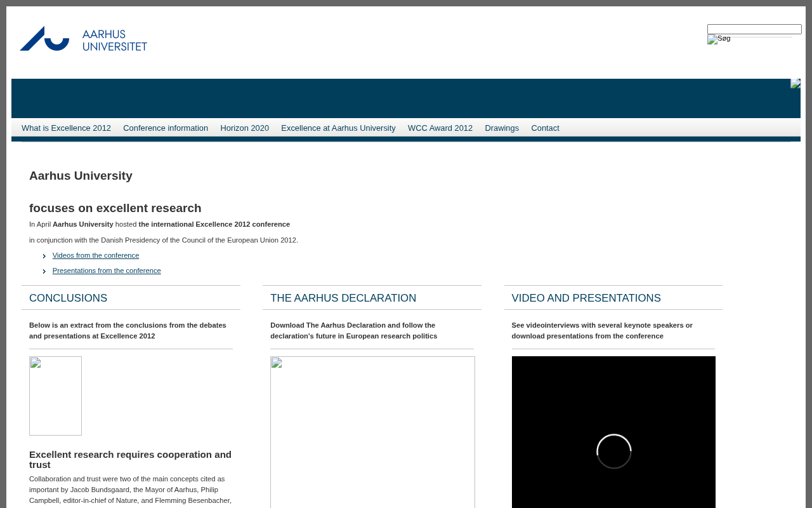
Task: Click 'Excellent research requires cooperation and trust' heading
Action: click(x=130, y=460)
